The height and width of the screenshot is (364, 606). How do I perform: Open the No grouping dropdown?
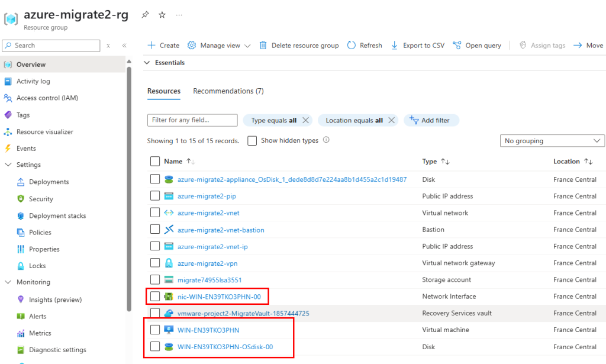pos(552,141)
